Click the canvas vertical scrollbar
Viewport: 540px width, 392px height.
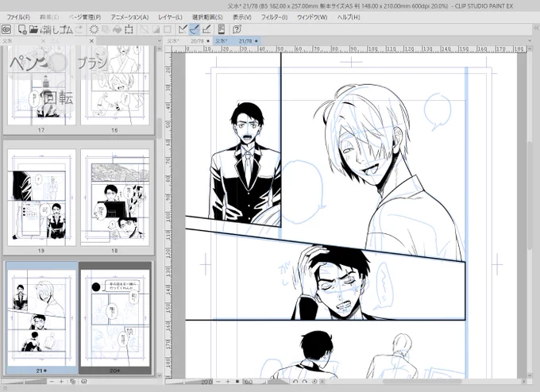pyautogui.click(x=530, y=194)
